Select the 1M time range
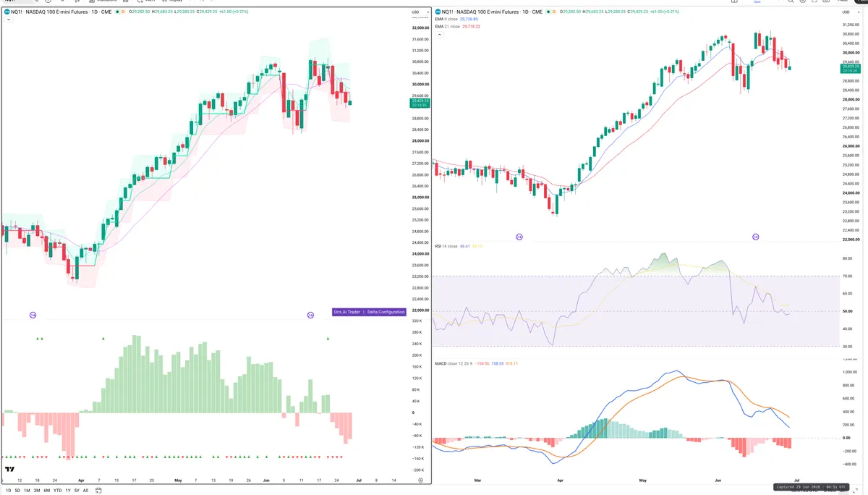The height and width of the screenshot is (495, 868). coord(27,490)
